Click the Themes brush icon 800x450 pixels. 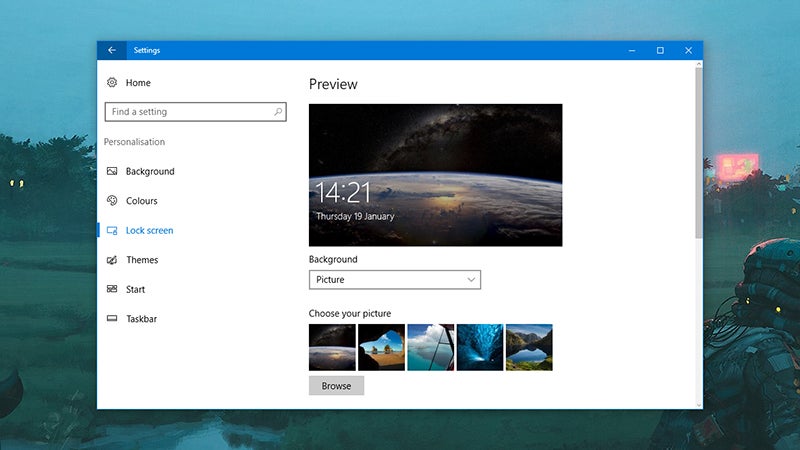click(x=112, y=260)
